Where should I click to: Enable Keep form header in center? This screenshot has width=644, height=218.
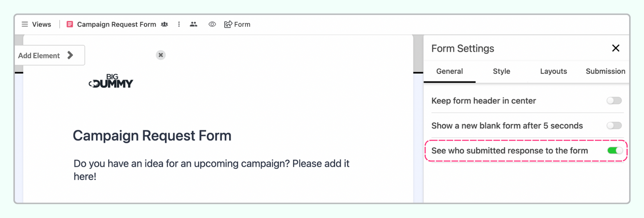(x=614, y=101)
